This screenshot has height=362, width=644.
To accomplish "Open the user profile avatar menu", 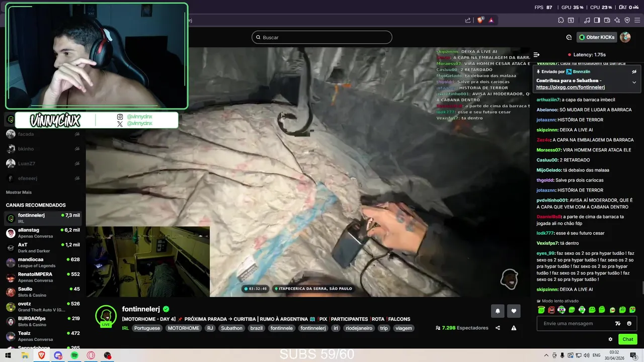I will coord(625,37).
